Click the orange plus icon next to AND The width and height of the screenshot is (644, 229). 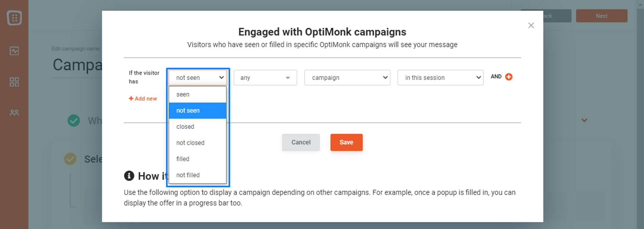point(509,77)
